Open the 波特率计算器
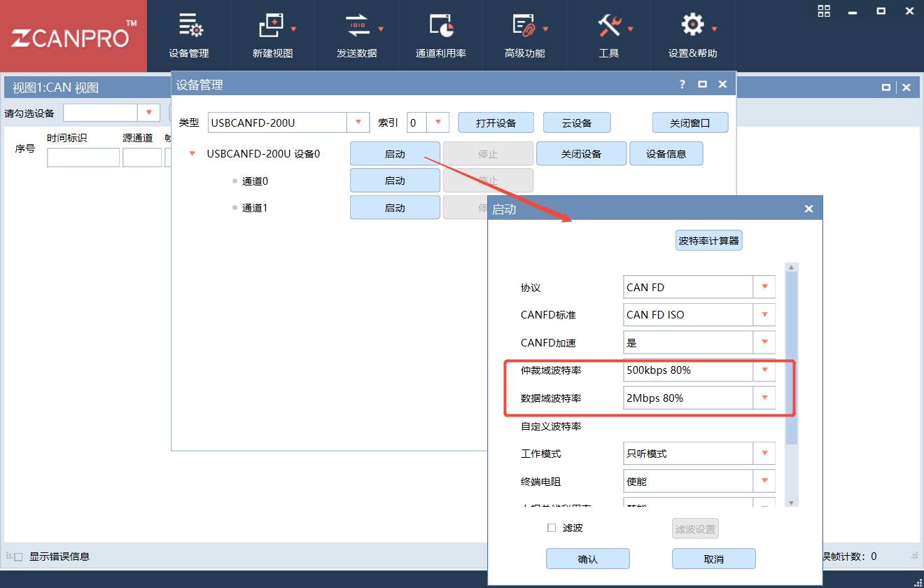The image size is (924, 588). click(708, 241)
